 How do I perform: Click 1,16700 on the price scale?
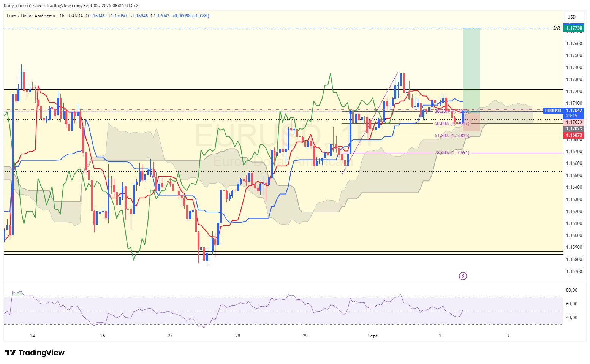(x=574, y=152)
